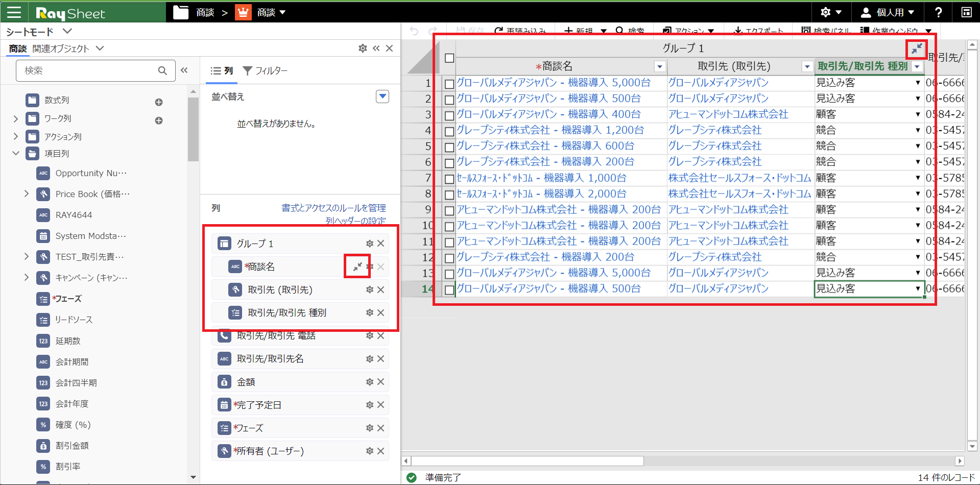Open settings gear for 取引先 (取引先) column
The width and height of the screenshot is (980, 485).
tap(370, 289)
